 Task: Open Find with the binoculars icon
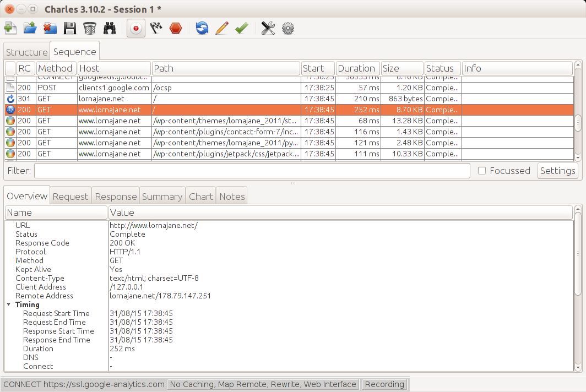pyautogui.click(x=110, y=28)
